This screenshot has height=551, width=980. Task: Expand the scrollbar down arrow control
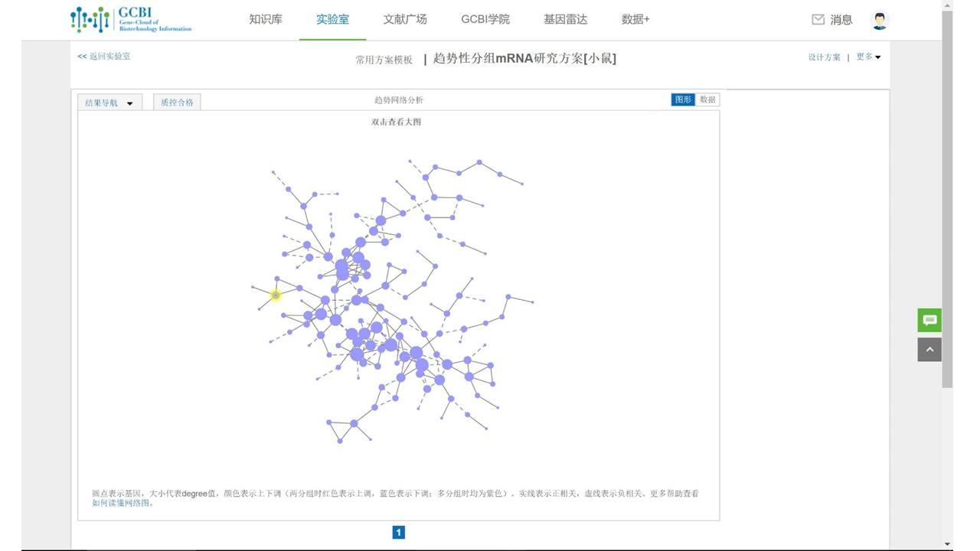(947, 545)
